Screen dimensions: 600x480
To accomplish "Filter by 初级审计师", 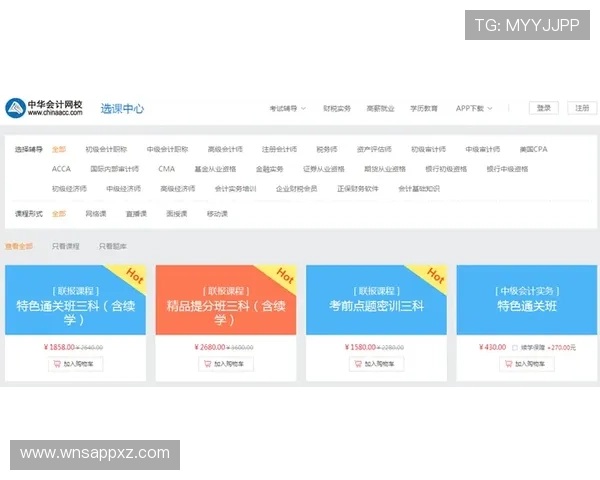I will [x=429, y=149].
